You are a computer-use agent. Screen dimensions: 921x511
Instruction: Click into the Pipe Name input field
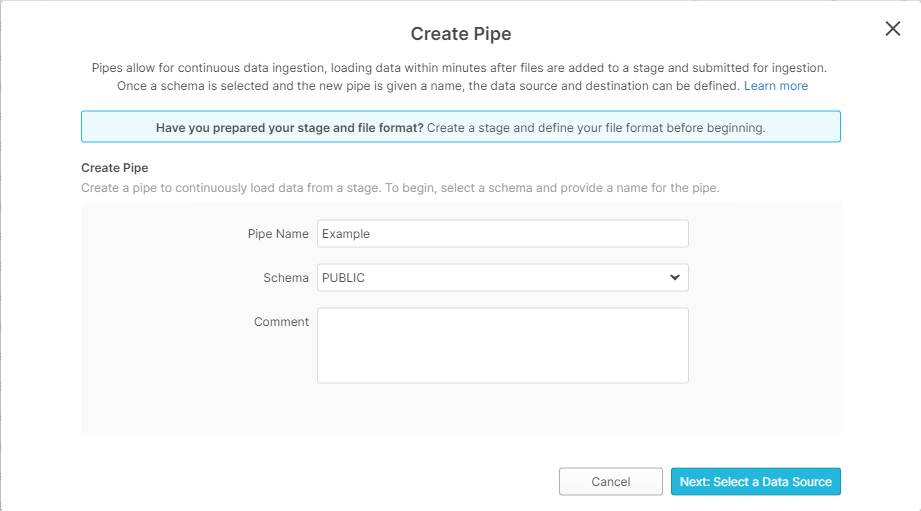coord(502,234)
